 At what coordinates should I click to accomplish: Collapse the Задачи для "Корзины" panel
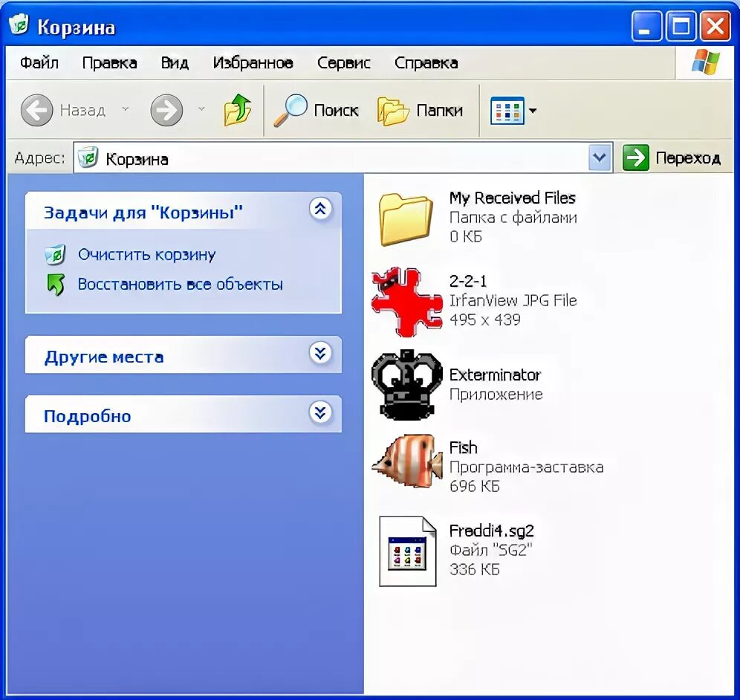[320, 209]
